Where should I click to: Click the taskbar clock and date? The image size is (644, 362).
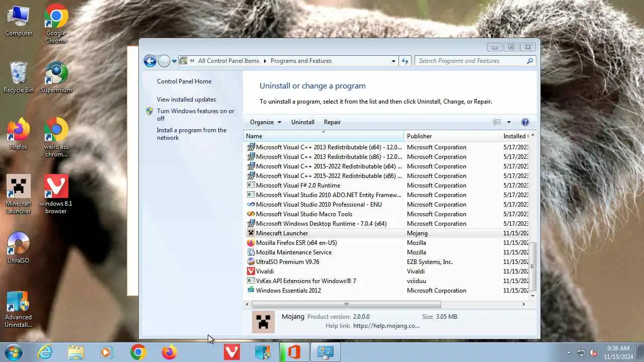(618, 352)
